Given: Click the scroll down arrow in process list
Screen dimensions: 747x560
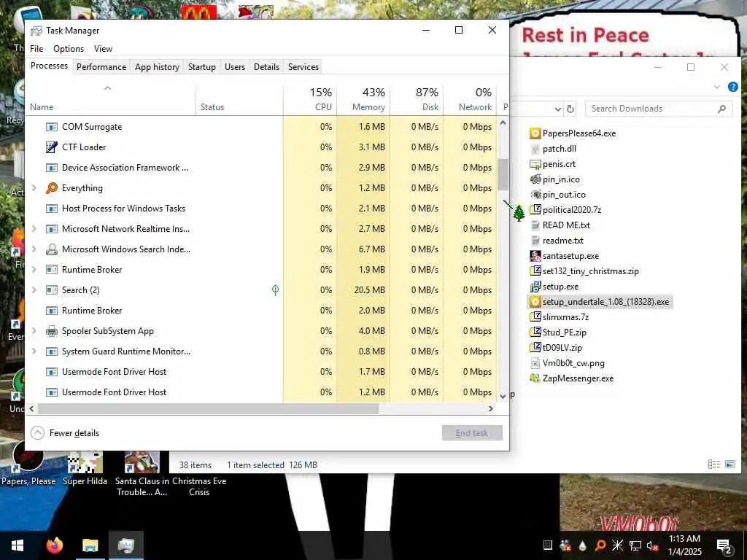Looking at the screenshot, I should [x=503, y=396].
